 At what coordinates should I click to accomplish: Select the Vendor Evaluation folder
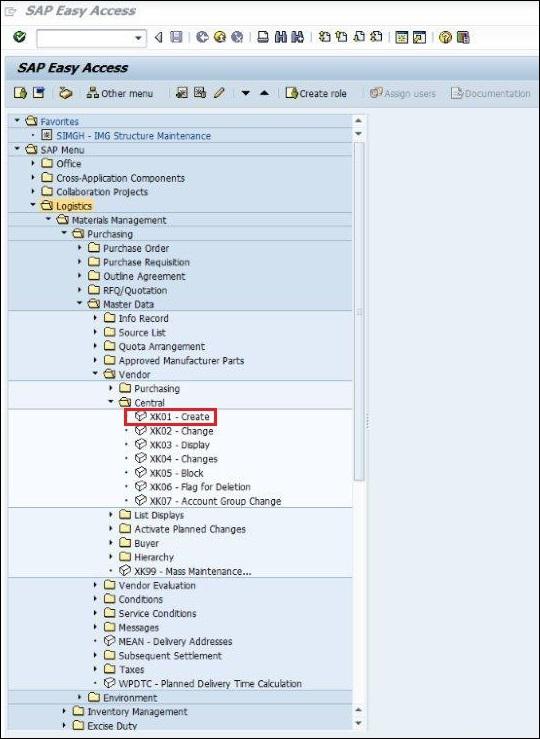point(157,585)
